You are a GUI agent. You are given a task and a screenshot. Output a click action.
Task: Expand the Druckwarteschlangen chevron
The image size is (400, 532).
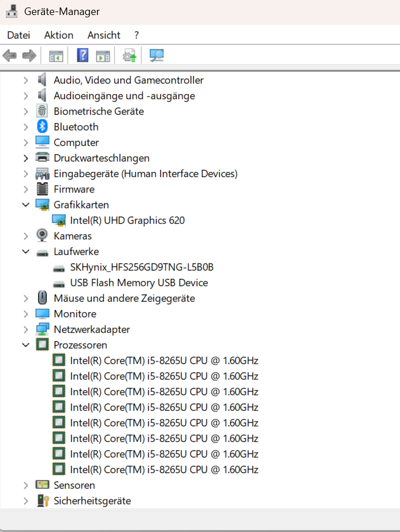point(26,158)
